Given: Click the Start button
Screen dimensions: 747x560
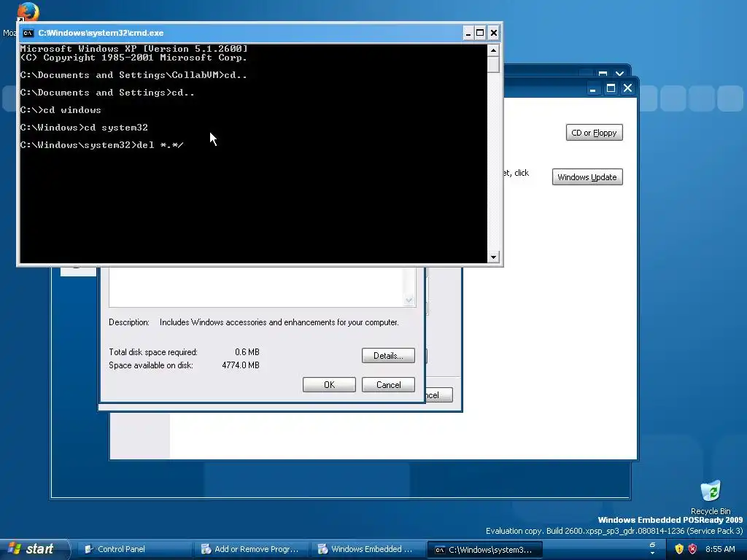Looking at the screenshot, I should [x=35, y=549].
